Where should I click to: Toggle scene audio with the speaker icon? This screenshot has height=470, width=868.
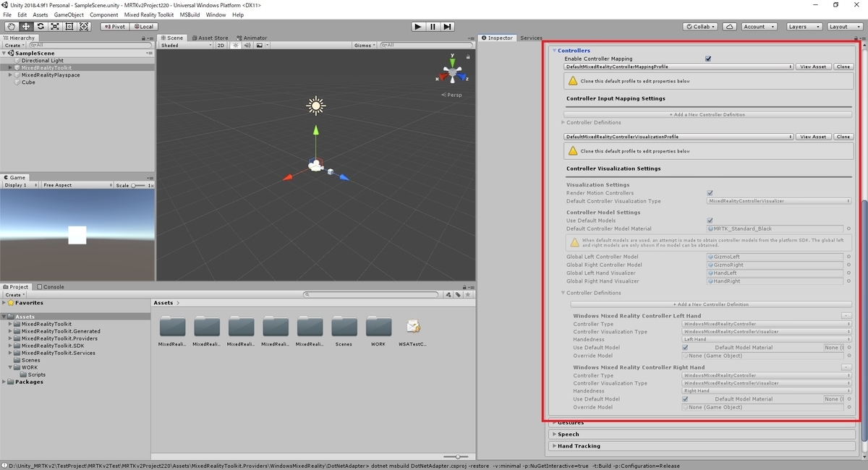coord(248,45)
